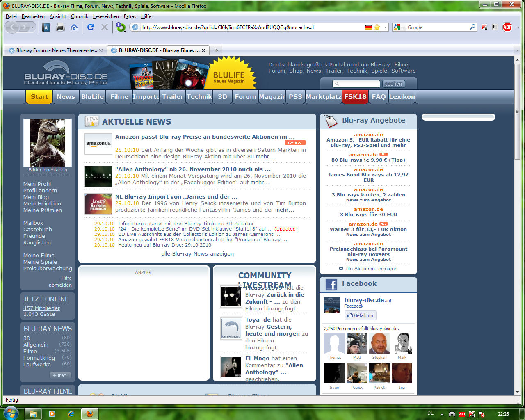Open 'James Bond Blu-rays ab 12,97 EUR' offer
Viewport: 525px width, 420px height.
click(368, 177)
